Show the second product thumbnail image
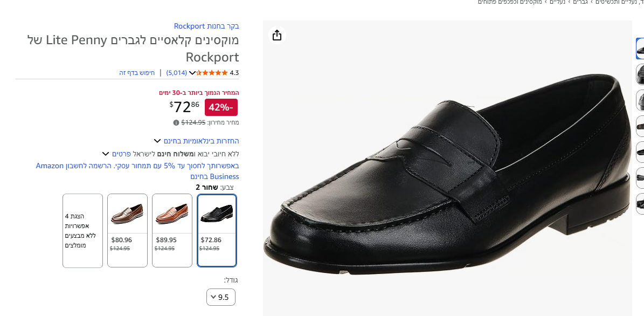This screenshot has height=316, width=644. 640,74
